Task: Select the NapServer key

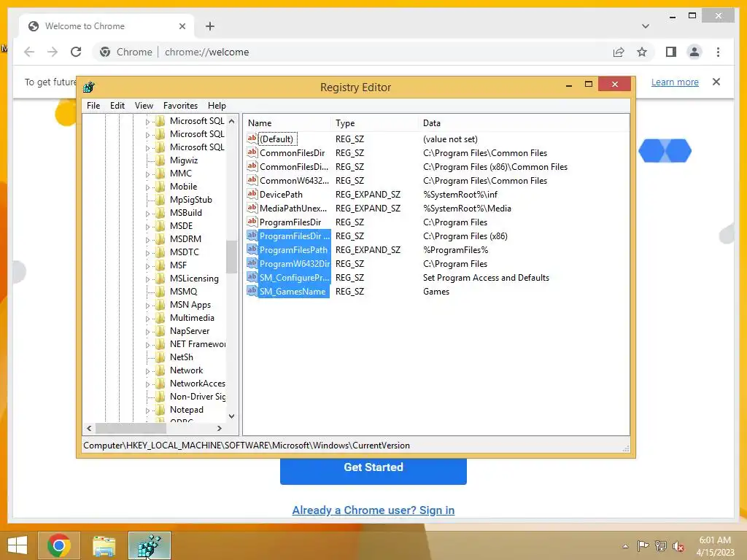Action: pyautogui.click(x=190, y=331)
